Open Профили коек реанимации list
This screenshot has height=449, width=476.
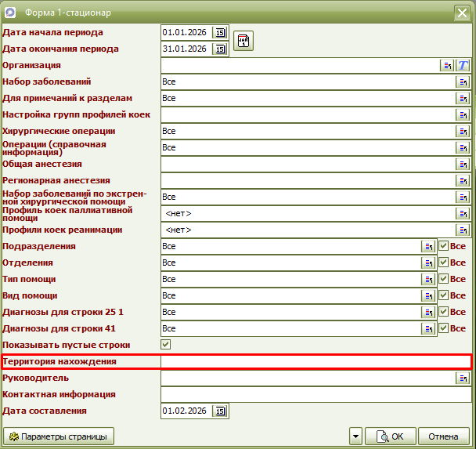click(463, 230)
